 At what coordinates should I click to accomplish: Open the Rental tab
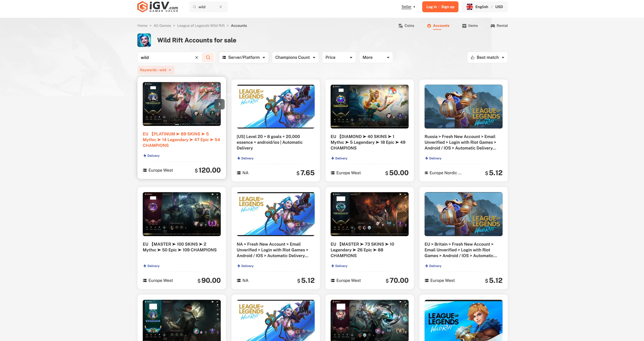(x=499, y=26)
